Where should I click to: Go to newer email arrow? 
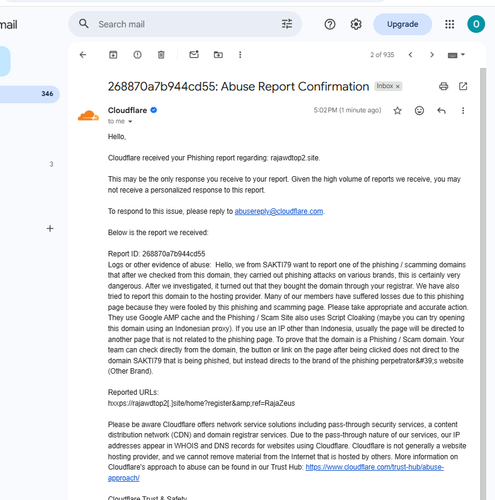pos(410,55)
